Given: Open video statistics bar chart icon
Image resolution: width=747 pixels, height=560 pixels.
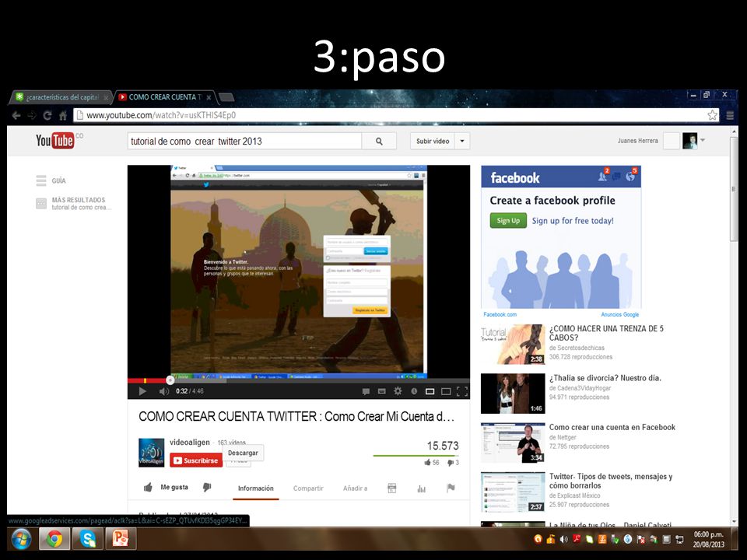Looking at the screenshot, I should click(421, 488).
